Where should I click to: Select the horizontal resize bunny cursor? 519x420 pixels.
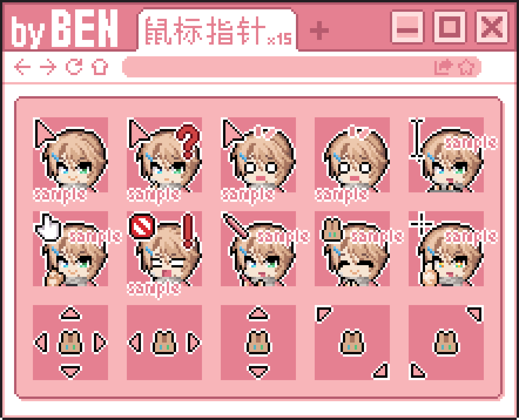[164, 343]
